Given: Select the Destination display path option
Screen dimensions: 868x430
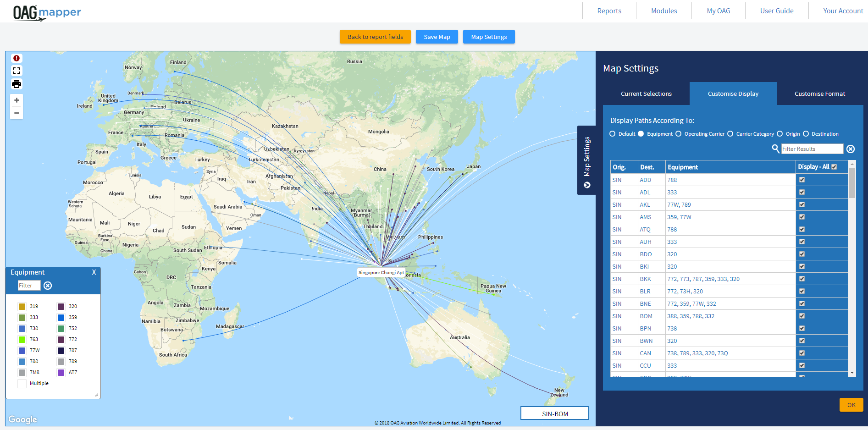Looking at the screenshot, I should tap(806, 134).
